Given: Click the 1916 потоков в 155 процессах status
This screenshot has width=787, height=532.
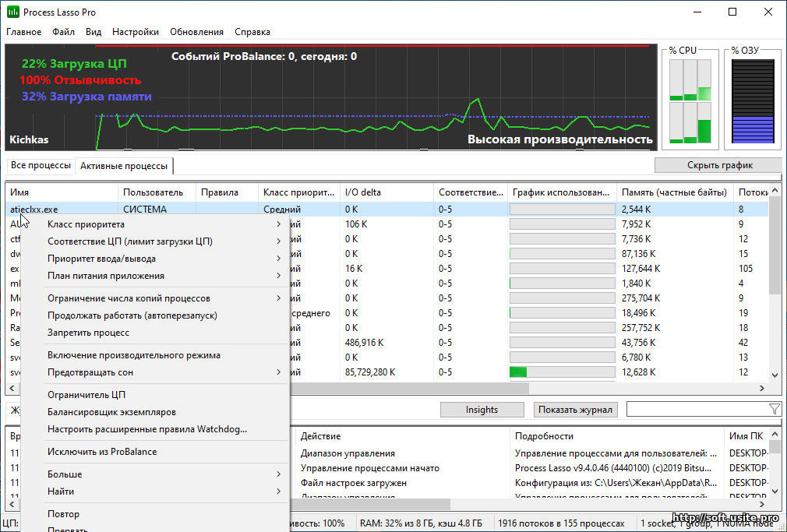Looking at the screenshot, I should coord(561,523).
